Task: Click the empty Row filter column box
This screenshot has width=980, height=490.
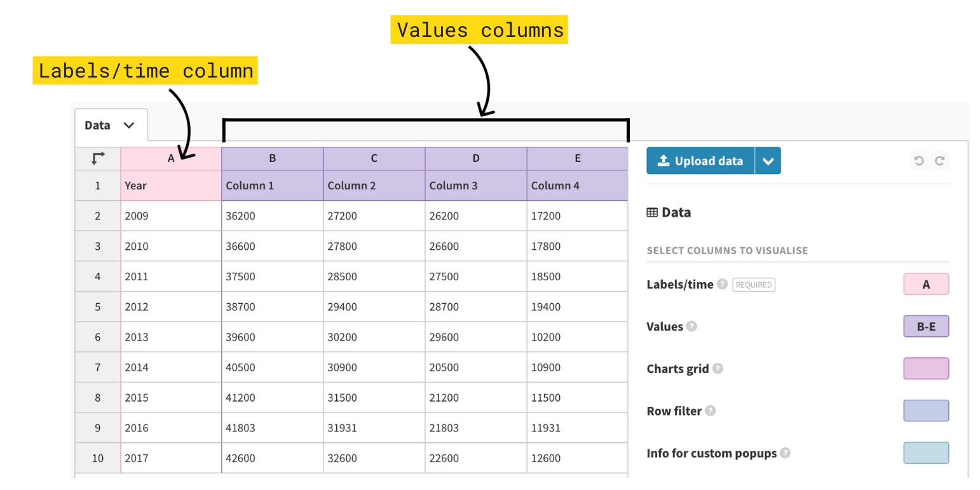Action: click(x=925, y=411)
